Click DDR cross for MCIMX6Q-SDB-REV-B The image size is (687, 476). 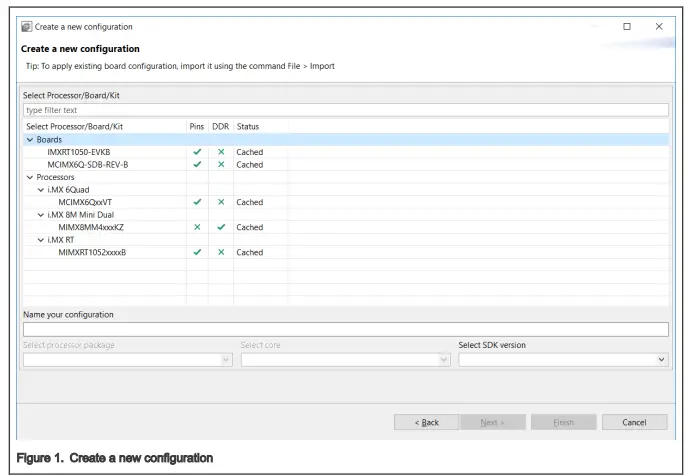[221, 165]
